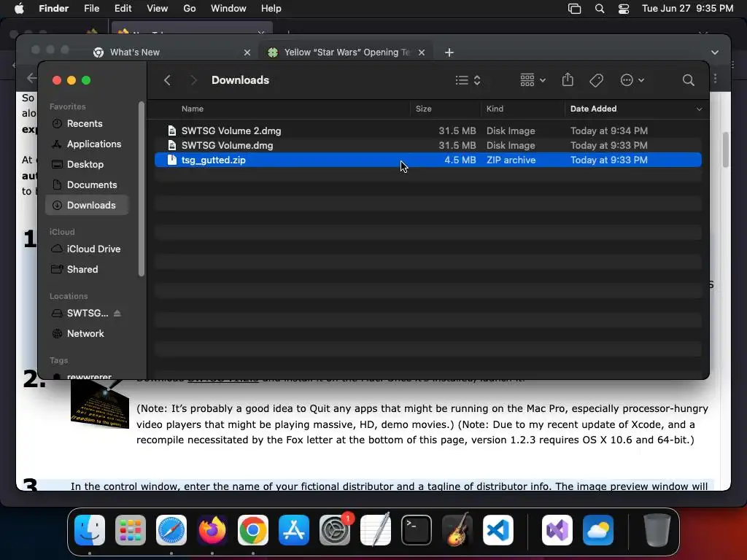Select Downloads in the Finder sidebar
The image size is (747, 560).
click(88, 205)
